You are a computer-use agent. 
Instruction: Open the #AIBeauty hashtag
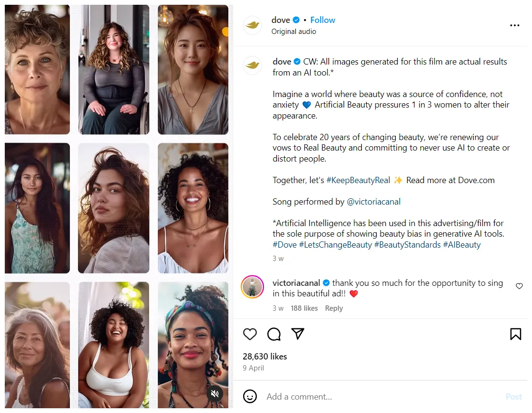point(461,245)
